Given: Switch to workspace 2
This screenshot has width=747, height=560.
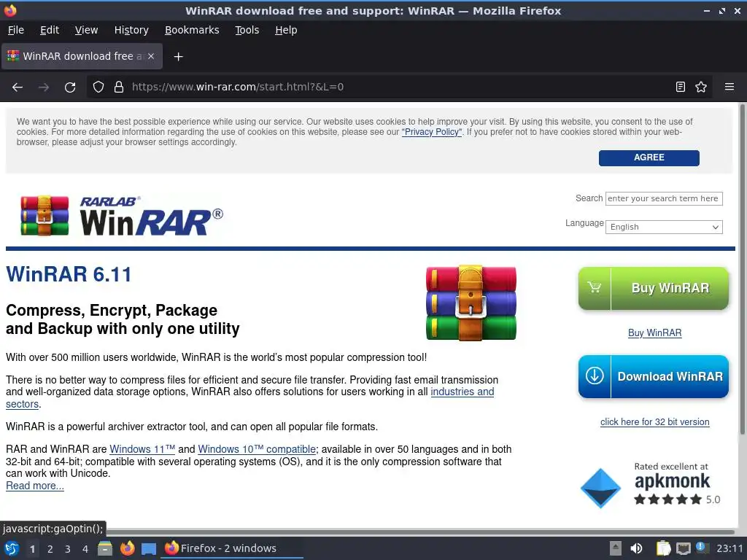Looking at the screenshot, I should tap(50, 549).
